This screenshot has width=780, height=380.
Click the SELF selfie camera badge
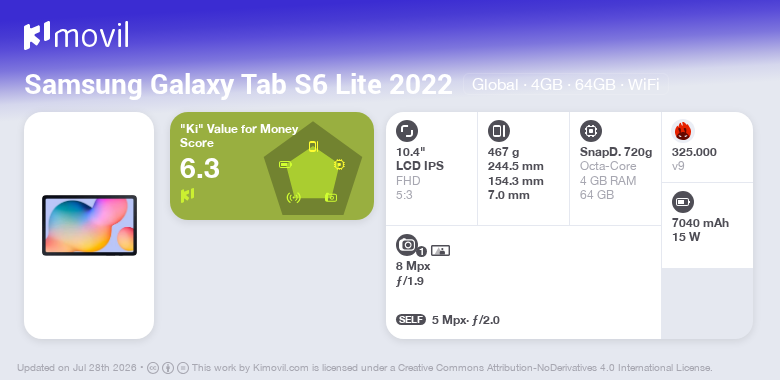[411, 319]
